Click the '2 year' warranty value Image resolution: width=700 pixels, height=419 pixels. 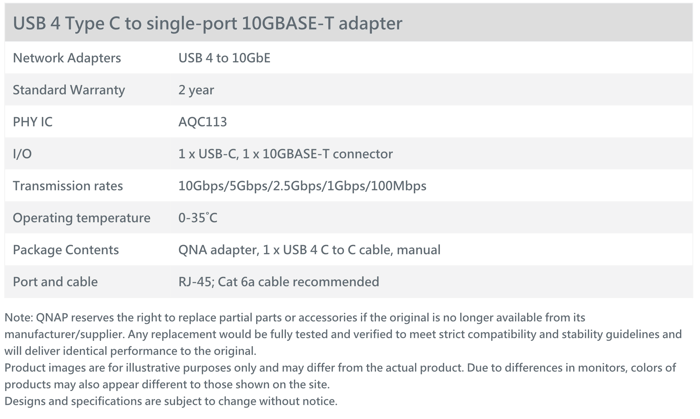pyautogui.click(x=196, y=90)
